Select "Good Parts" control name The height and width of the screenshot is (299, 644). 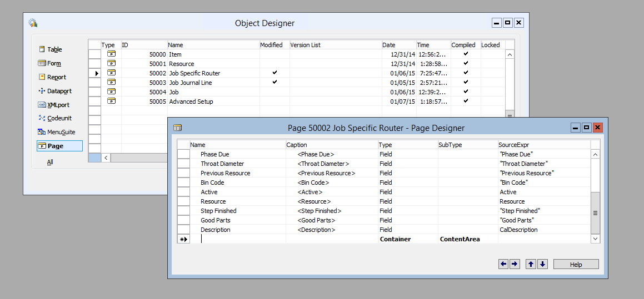coord(215,220)
